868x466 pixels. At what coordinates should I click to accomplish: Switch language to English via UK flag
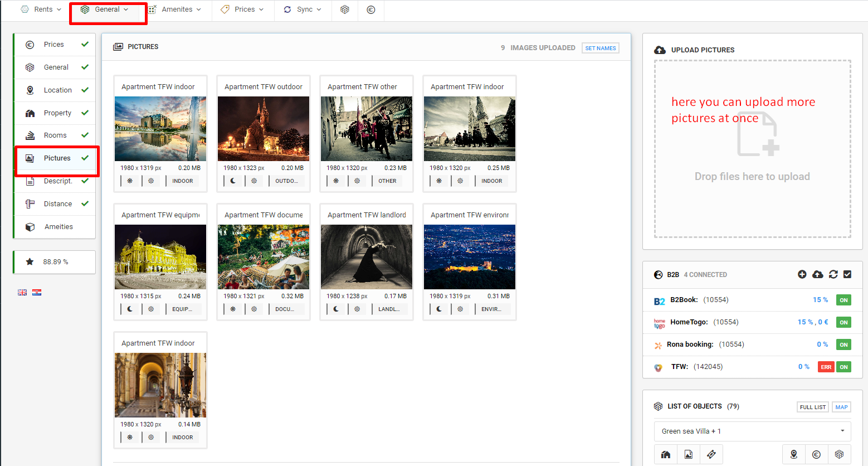tap(22, 292)
